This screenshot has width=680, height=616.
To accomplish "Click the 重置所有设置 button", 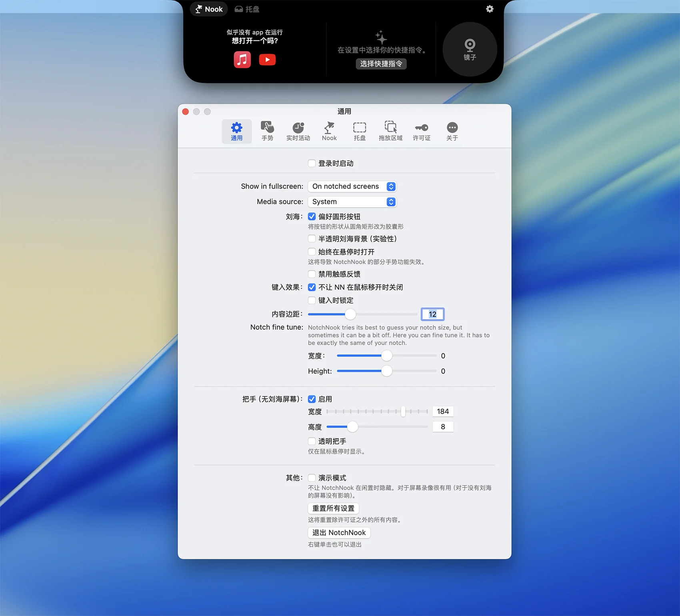I will tap(333, 508).
